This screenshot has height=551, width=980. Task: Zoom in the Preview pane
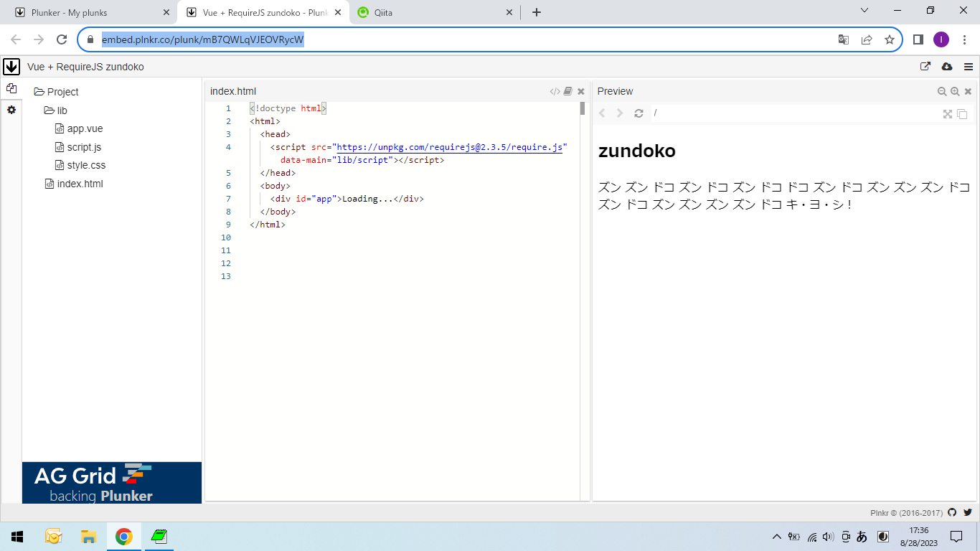pyautogui.click(x=955, y=91)
